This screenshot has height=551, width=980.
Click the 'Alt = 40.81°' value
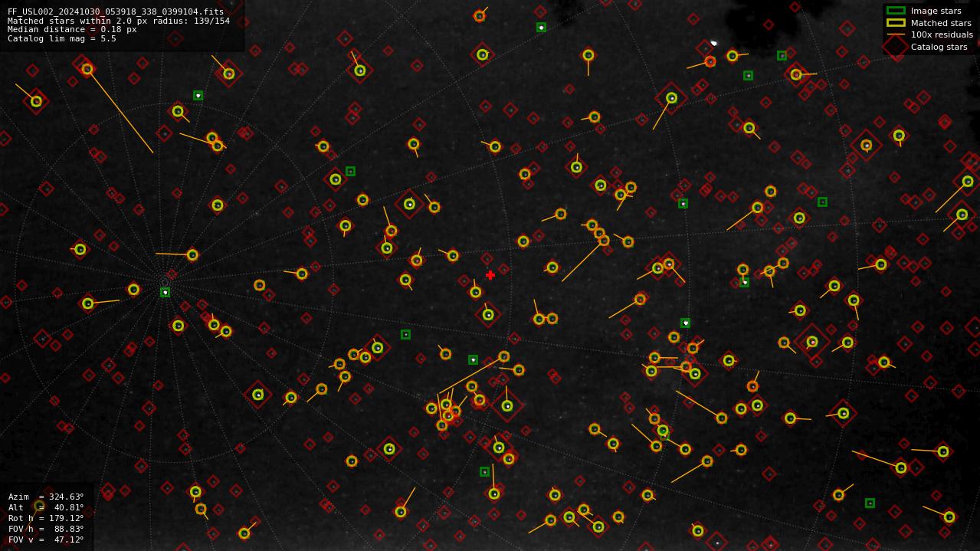[x=46, y=507]
